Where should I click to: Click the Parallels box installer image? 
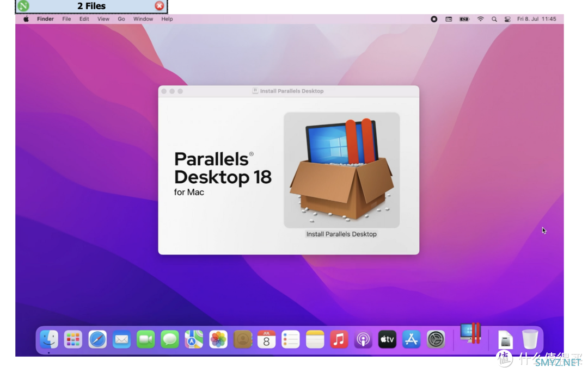coord(341,170)
